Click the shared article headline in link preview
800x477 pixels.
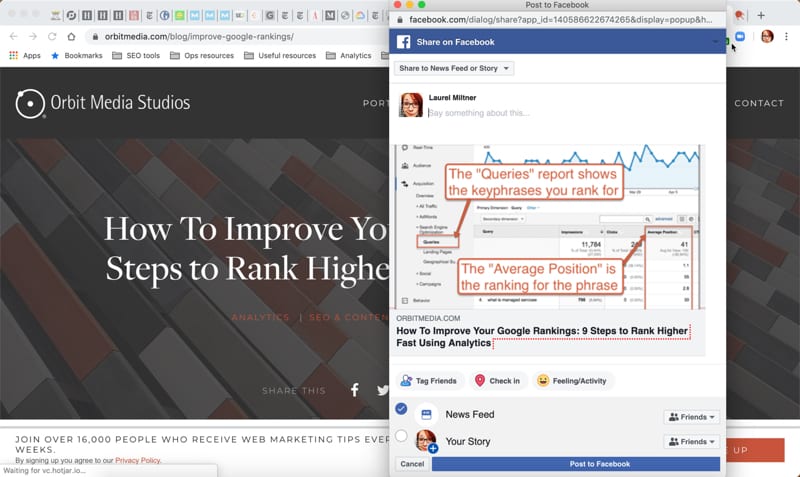click(x=542, y=337)
